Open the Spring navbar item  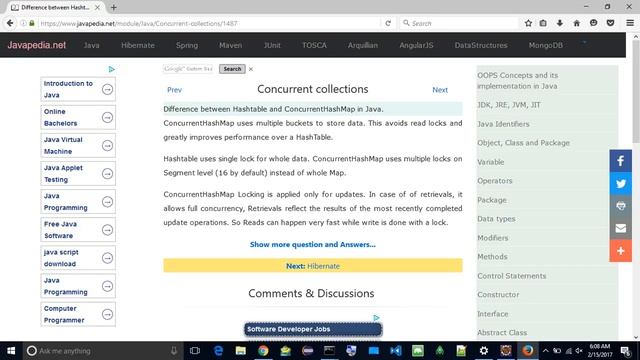click(187, 45)
